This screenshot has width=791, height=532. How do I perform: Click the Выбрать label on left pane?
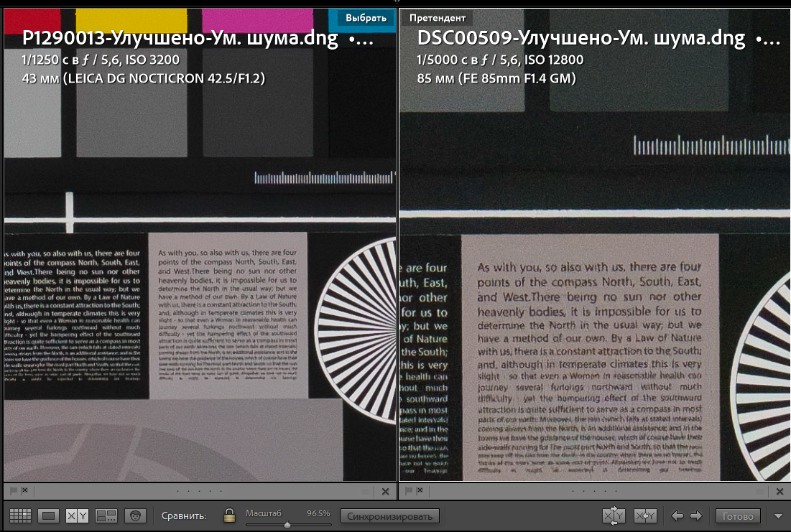coord(366,18)
